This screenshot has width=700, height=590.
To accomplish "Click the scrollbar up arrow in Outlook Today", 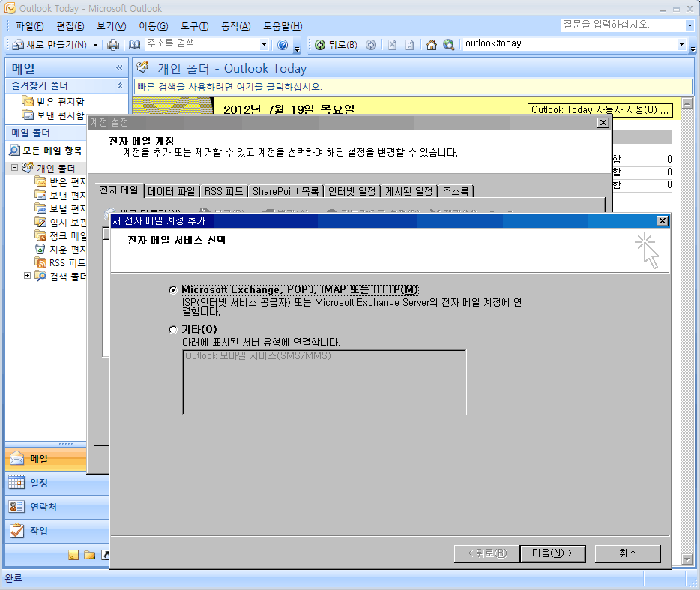I will pyautogui.click(x=687, y=103).
